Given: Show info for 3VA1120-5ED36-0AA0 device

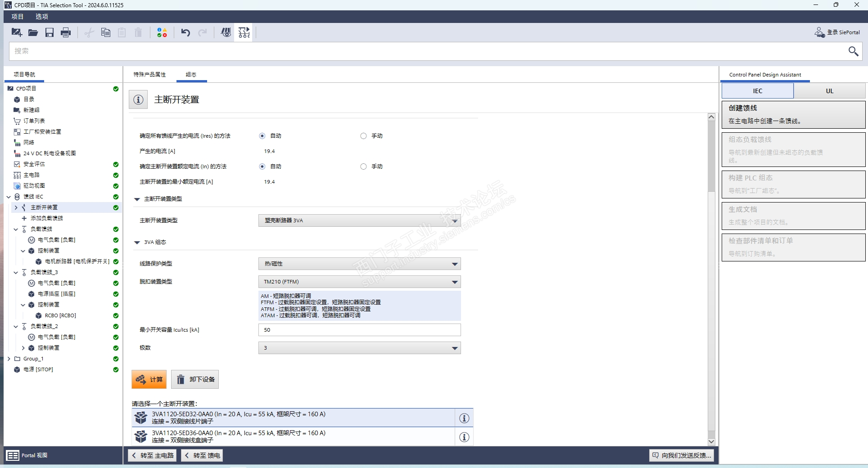Looking at the screenshot, I should [464, 437].
